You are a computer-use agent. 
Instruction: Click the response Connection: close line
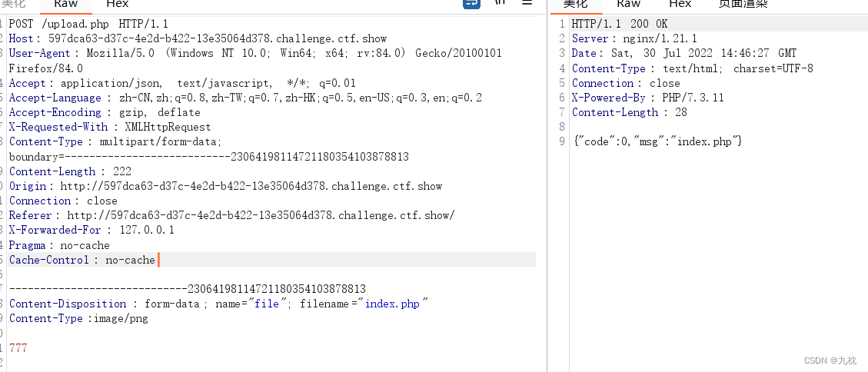[626, 83]
